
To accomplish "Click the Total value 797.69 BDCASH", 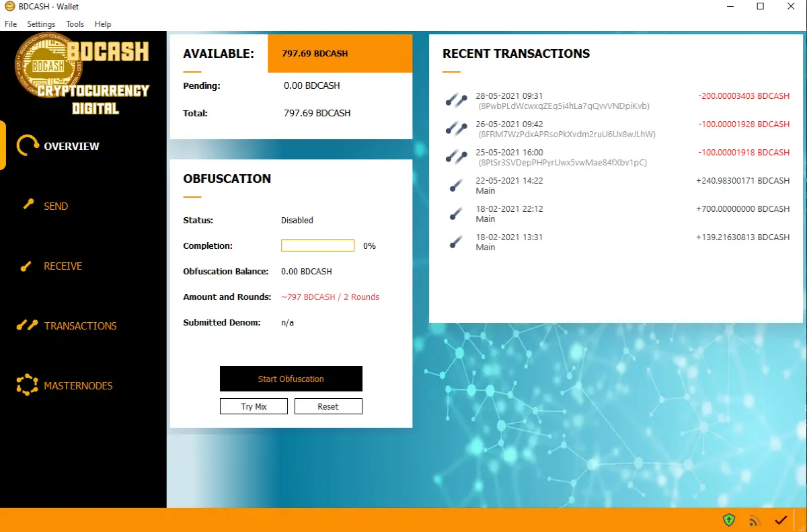I will [x=317, y=113].
